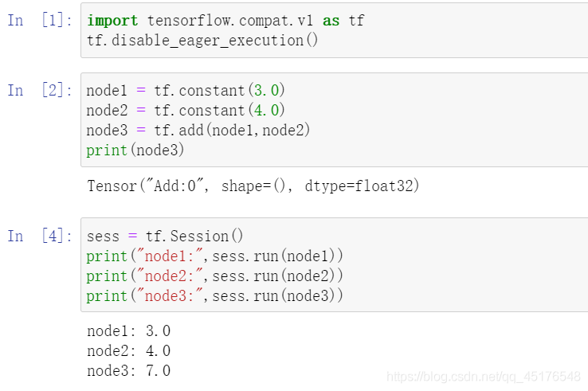This screenshot has height=391, width=588.
Task: Click the sess = tf.Session() line
Action: [x=165, y=237]
